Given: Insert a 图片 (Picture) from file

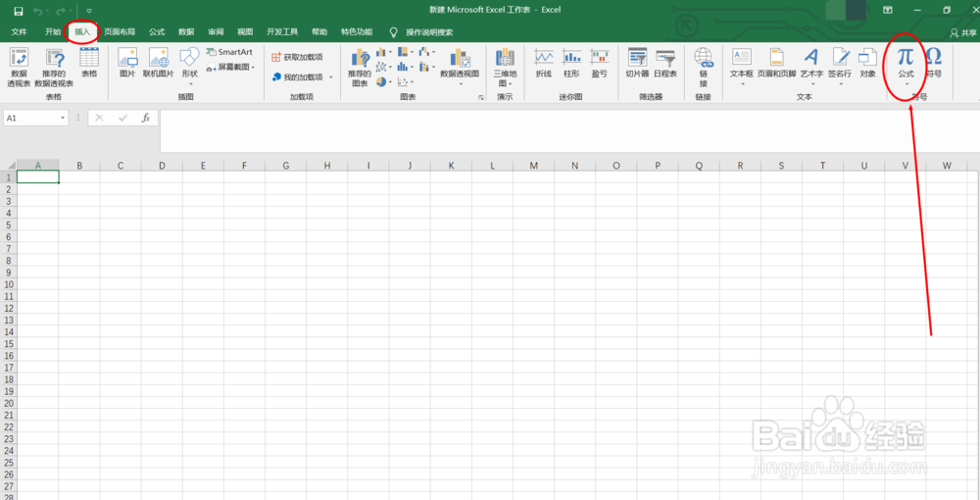Looking at the screenshot, I should pos(127,63).
